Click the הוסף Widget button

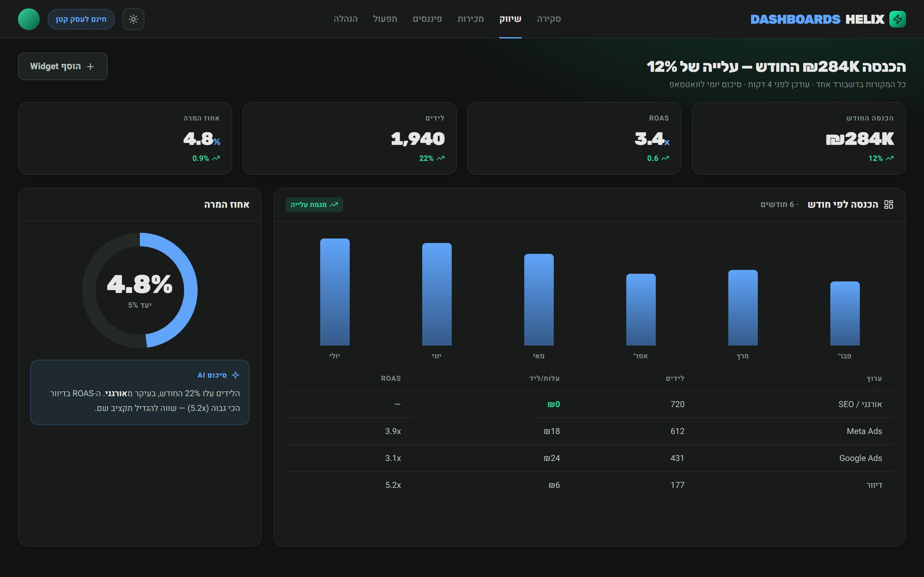(63, 66)
